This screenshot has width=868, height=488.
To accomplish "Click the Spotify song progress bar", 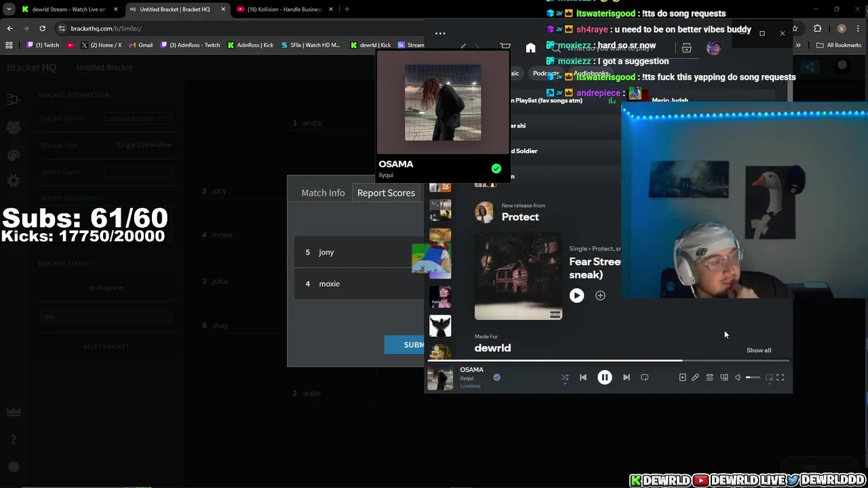I will click(608, 361).
